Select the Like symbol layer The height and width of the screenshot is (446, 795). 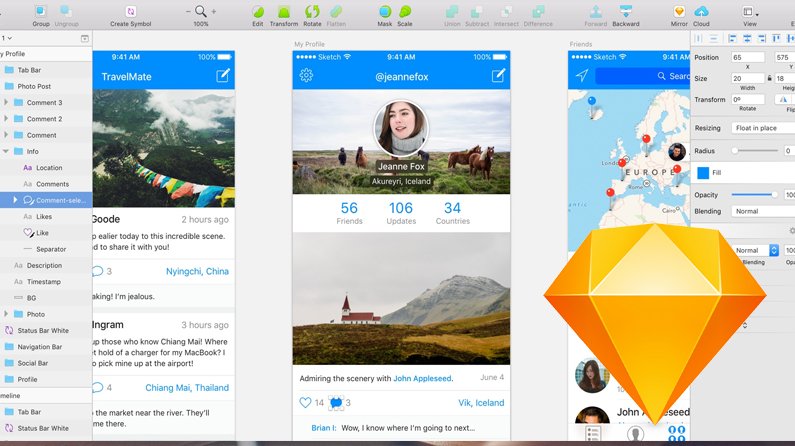(46, 233)
